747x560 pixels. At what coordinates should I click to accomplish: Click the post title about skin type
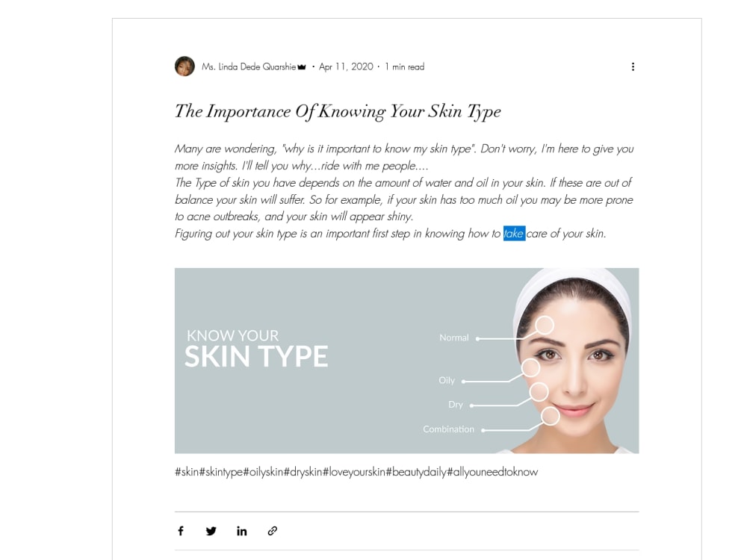pos(338,111)
